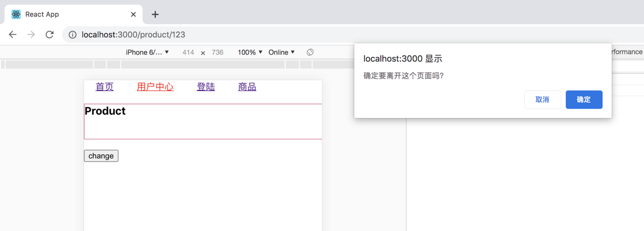Click the Product heading
The image size is (644, 231).
click(105, 111)
